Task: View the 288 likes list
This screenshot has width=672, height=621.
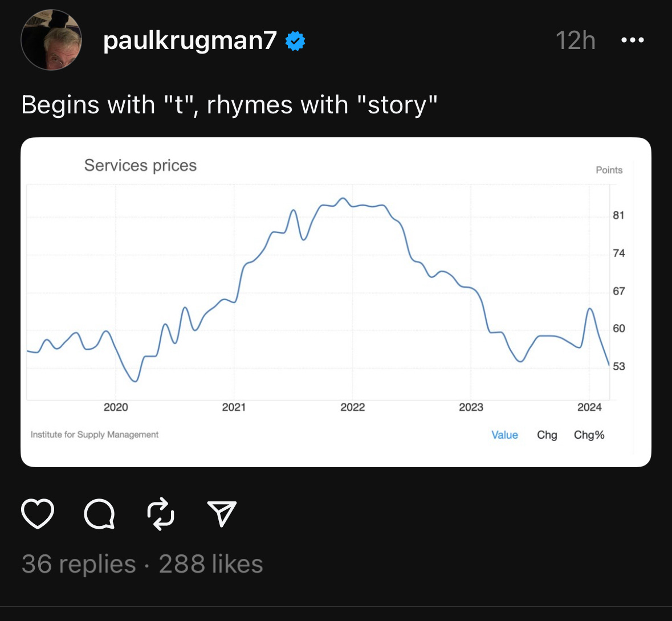Action: coord(211,563)
